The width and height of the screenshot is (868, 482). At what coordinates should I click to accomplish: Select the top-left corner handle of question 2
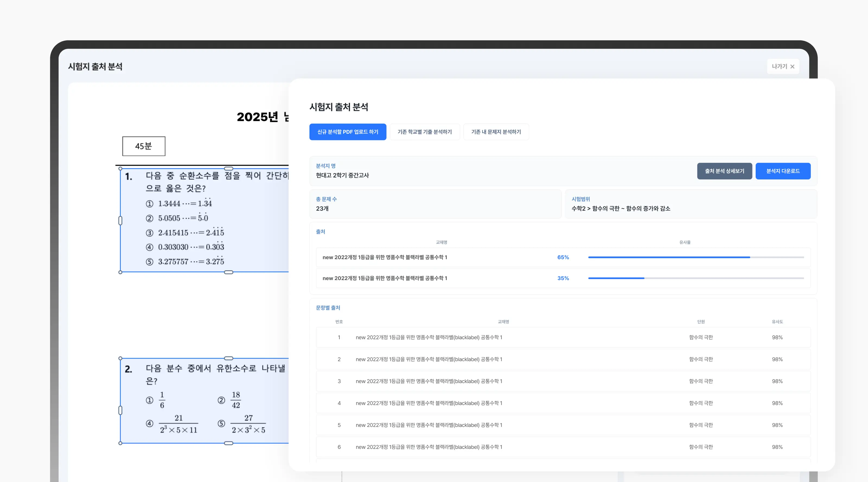pos(120,359)
